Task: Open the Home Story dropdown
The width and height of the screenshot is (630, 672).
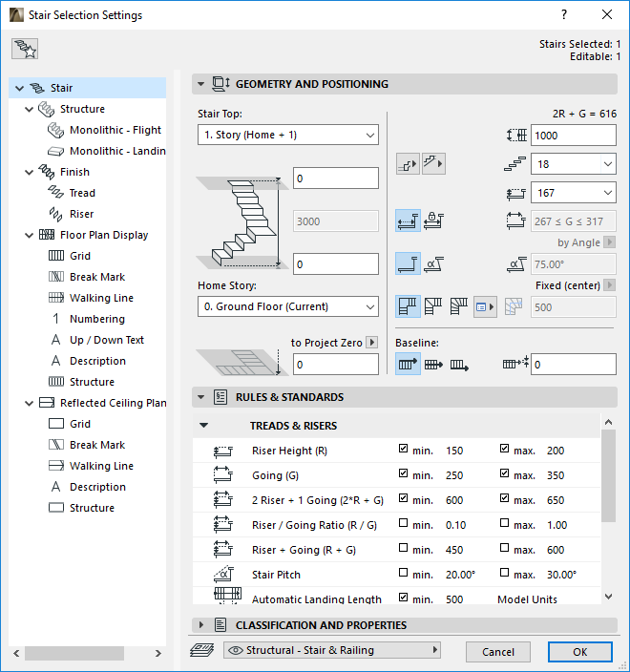Action: (288, 306)
